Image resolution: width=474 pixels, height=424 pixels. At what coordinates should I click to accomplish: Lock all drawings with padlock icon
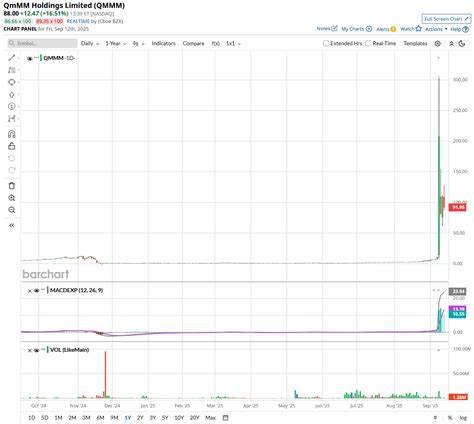coord(12,146)
